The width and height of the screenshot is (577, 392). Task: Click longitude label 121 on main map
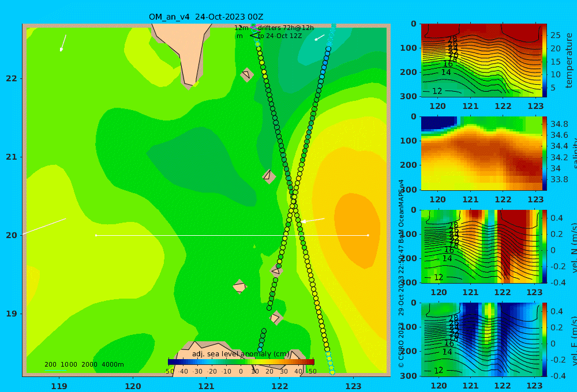[207, 386]
